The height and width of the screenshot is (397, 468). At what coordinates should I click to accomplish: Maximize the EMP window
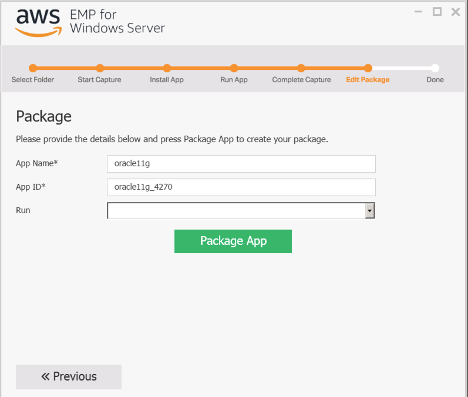tap(437, 12)
